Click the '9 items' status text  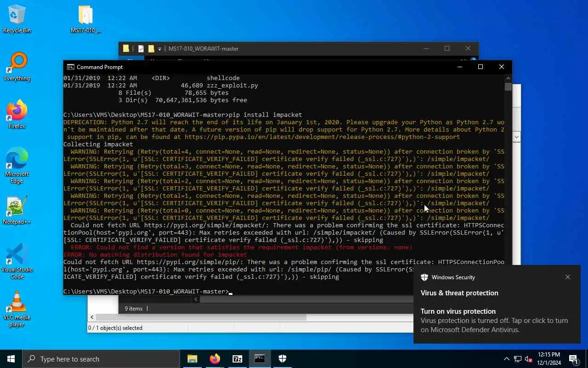(134, 309)
